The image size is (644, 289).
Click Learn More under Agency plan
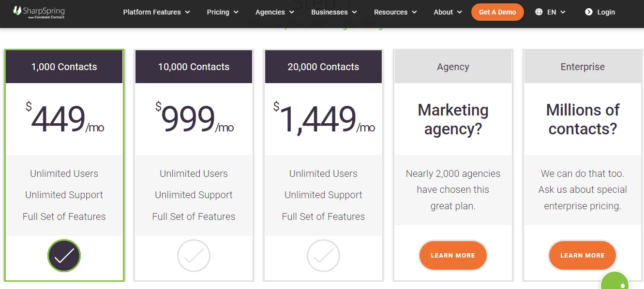[x=453, y=255]
